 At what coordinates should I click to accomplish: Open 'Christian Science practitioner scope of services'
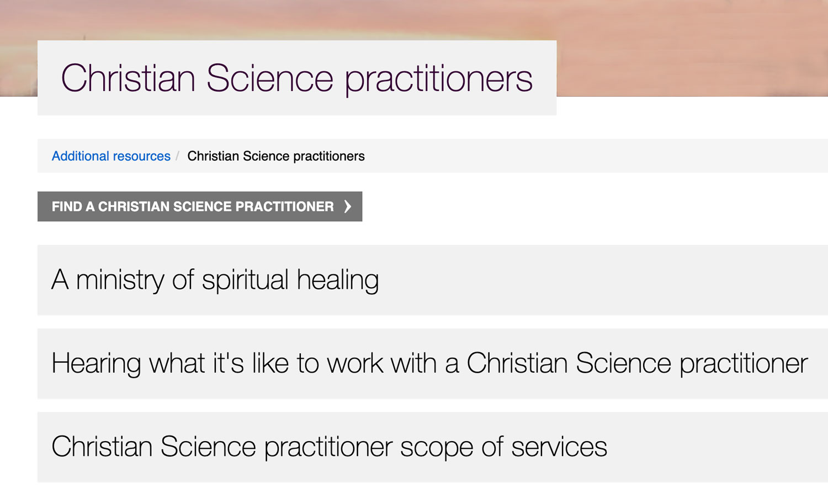coord(329,446)
